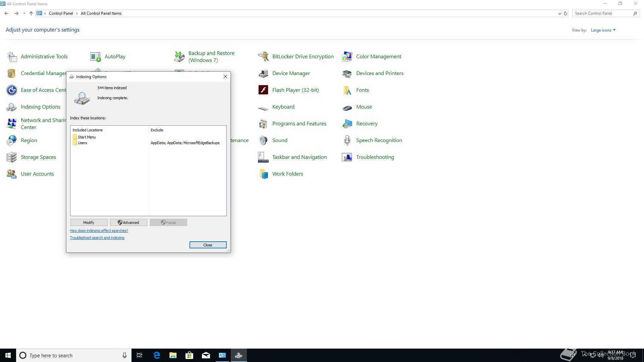644x362 pixels.
Task: Open 'How does indexing affect searches?' link
Action: click(x=99, y=231)
